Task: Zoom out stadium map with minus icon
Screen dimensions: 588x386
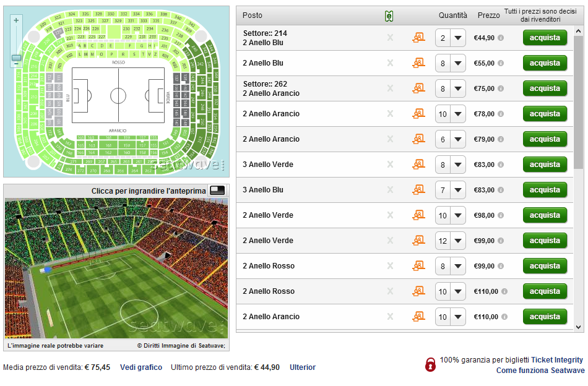Action: pos(16,64)
